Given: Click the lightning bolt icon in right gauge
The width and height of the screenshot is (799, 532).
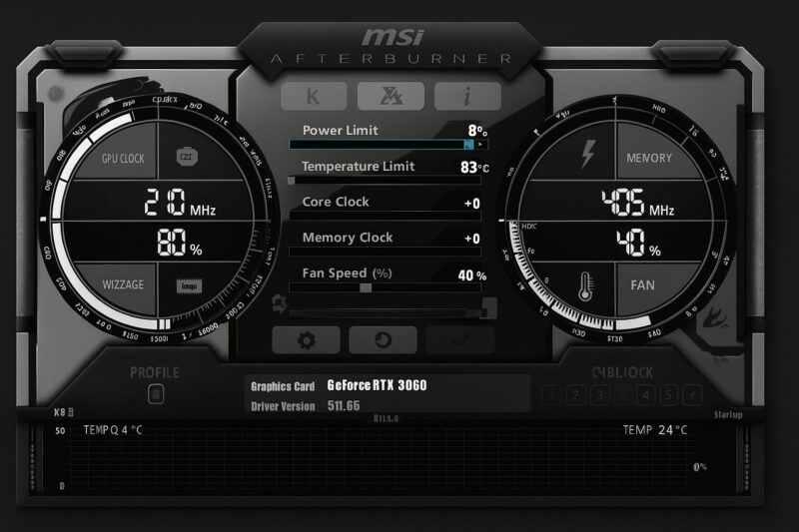Looking at the screenshot, I should [588, 154].
